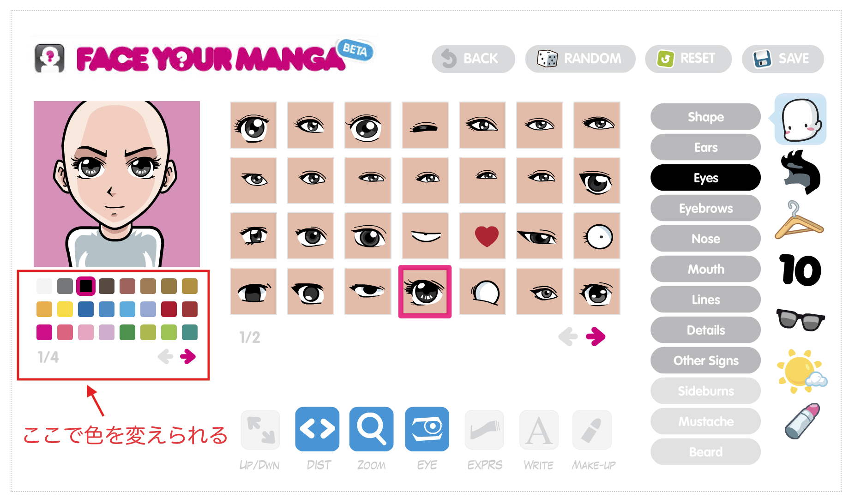
Task: Show next color palette page
Action: [x=188, y=356]
